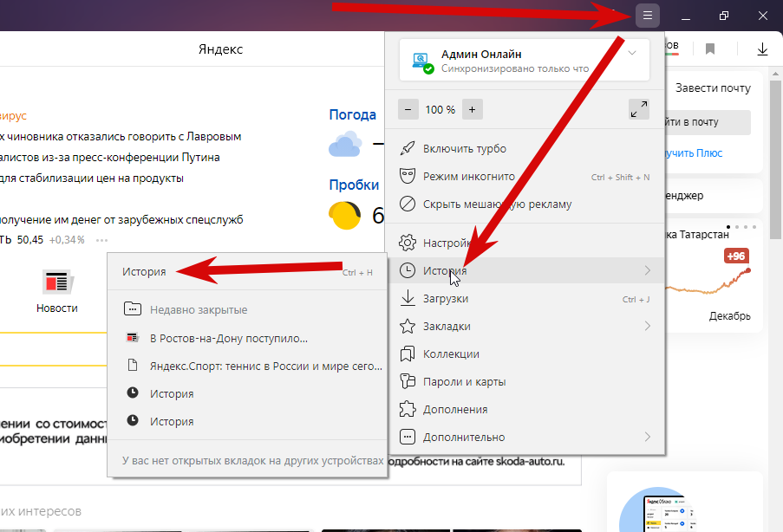Click the Недавно закрытые folder icon

coord(133,309)
